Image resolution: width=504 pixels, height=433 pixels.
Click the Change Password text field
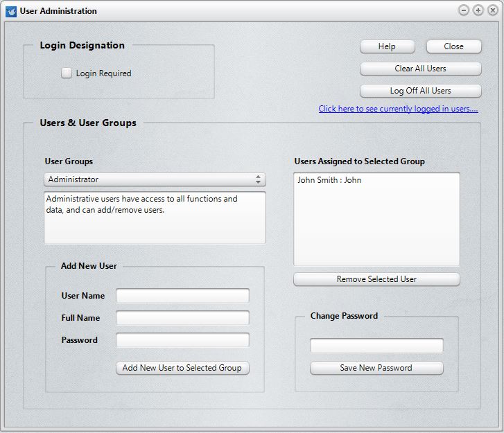click(376, 346)
